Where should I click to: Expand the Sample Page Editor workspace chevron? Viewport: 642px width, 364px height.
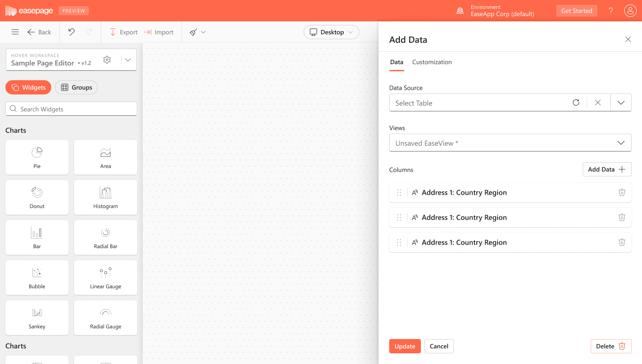point(128,60)
